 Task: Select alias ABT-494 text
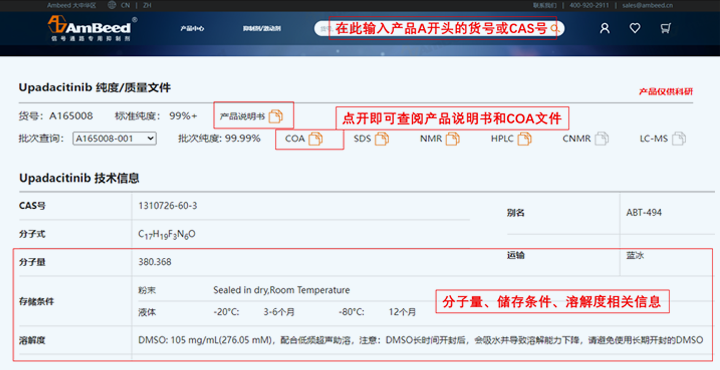(644, 213)
